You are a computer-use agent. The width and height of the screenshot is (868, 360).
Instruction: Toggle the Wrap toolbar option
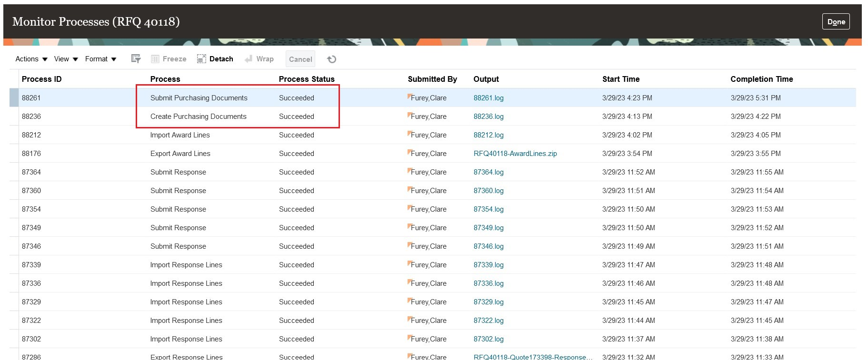pyautogui.click(x=259, y=59)
